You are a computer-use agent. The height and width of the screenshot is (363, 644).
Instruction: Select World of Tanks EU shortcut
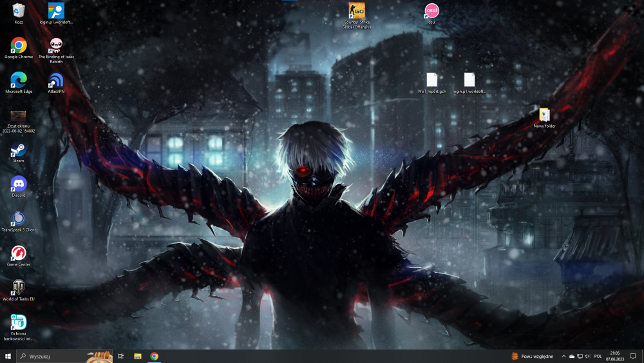(x=19, y=290)
